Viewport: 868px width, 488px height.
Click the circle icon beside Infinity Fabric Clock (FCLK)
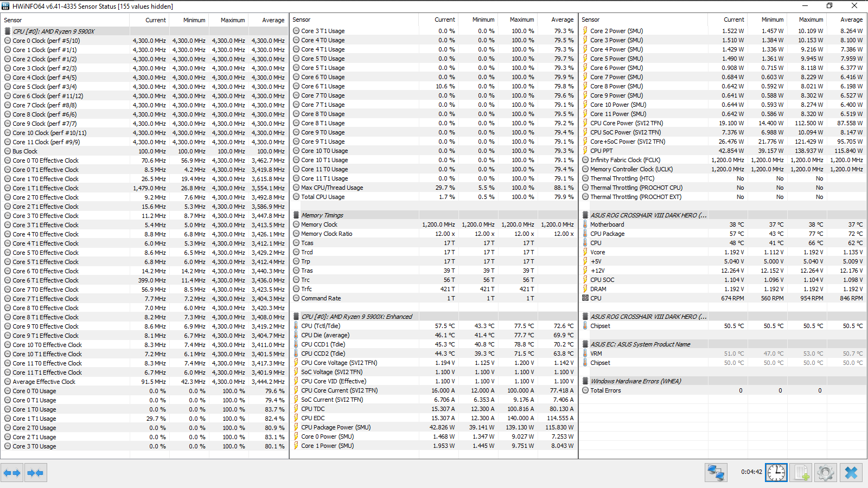[585, 160]
